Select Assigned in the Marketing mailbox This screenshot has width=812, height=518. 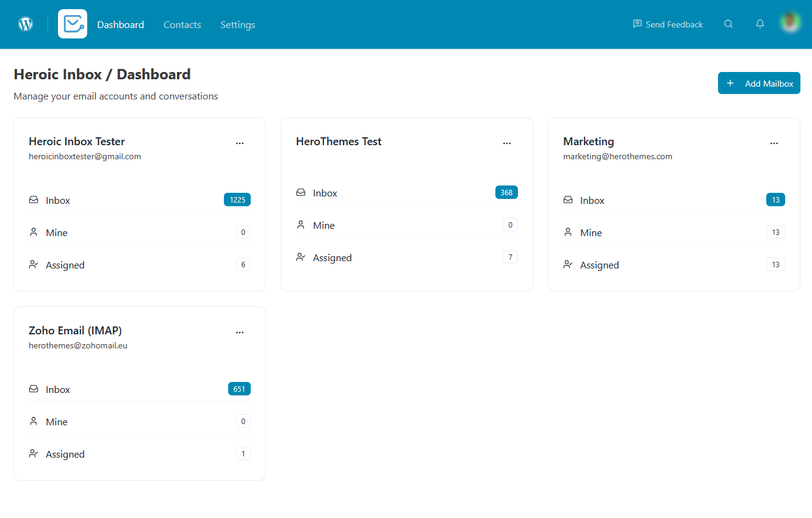coord(599,264)
